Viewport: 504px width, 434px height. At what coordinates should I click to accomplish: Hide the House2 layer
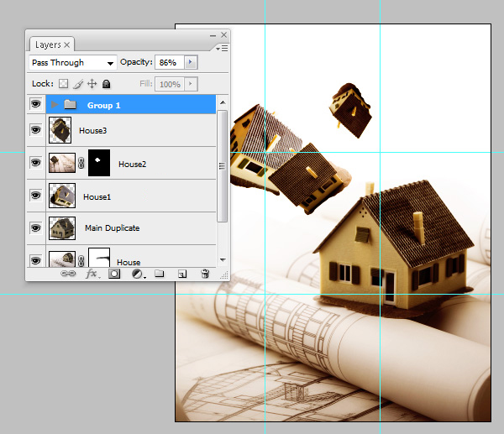click(35, 163)
